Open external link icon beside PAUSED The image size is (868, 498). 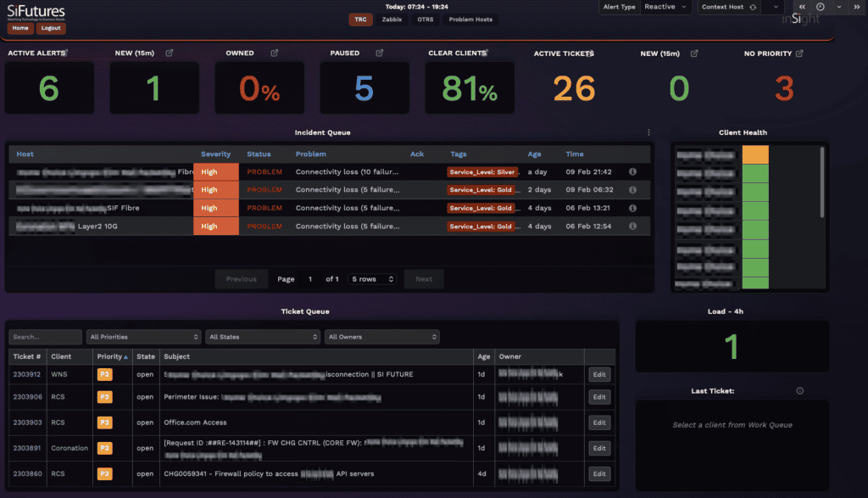tap(380, 53)
